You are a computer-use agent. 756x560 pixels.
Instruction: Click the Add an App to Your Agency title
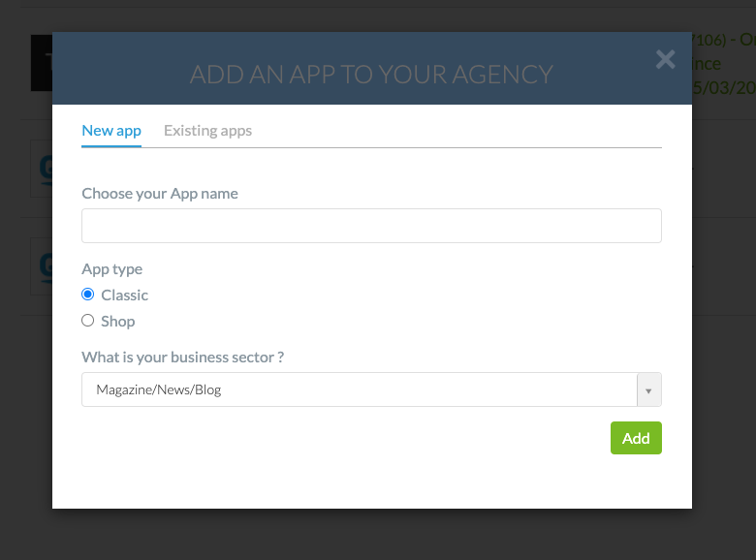tap(371, 74)
